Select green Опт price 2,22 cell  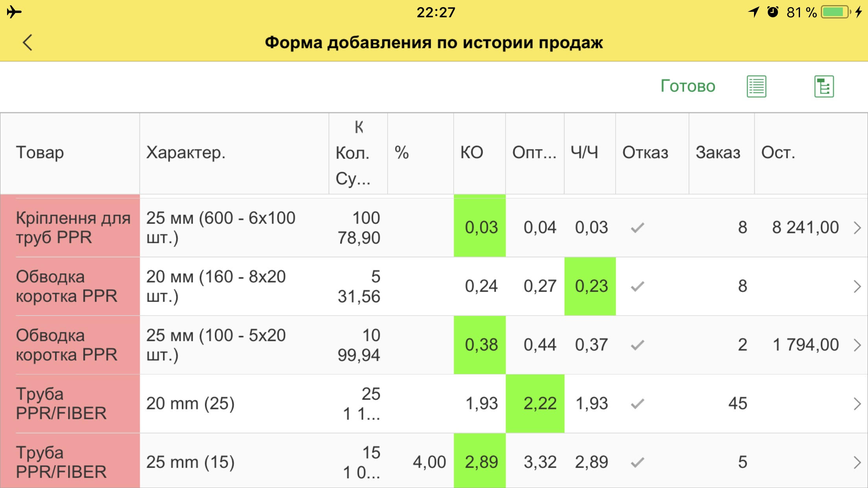coord(535,404)
